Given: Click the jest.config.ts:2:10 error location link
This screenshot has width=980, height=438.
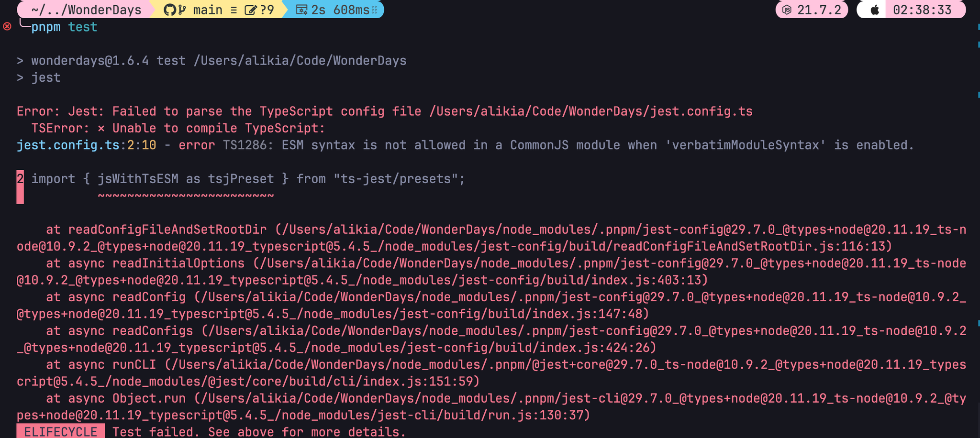Looking at the screenshot, I should (86, 145).
